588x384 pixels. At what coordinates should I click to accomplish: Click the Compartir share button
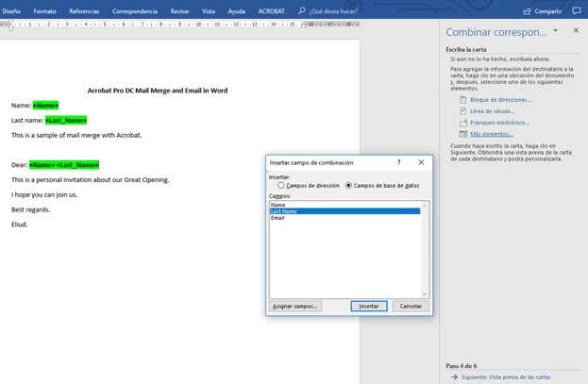[543, 11]
